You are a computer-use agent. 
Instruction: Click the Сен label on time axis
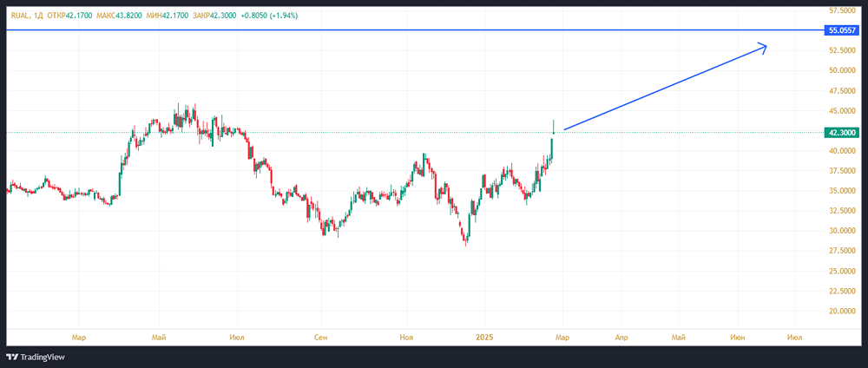(321, 337)
